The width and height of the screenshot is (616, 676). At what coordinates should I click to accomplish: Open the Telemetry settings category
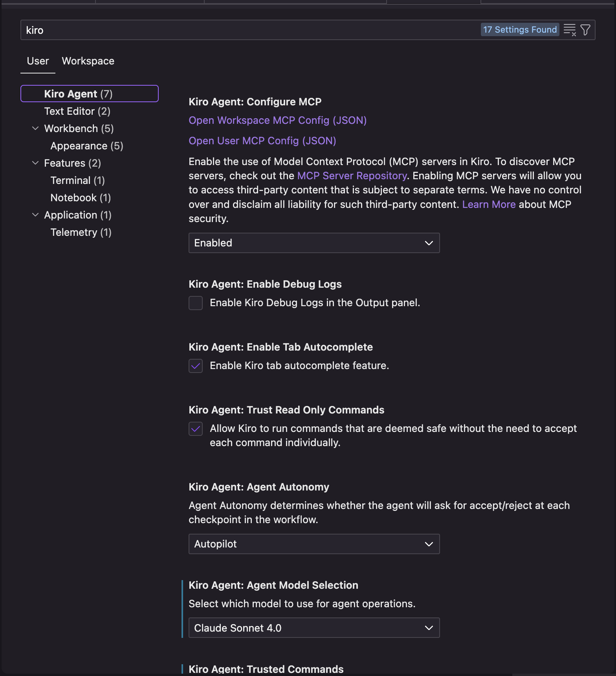tap(80, 232)
